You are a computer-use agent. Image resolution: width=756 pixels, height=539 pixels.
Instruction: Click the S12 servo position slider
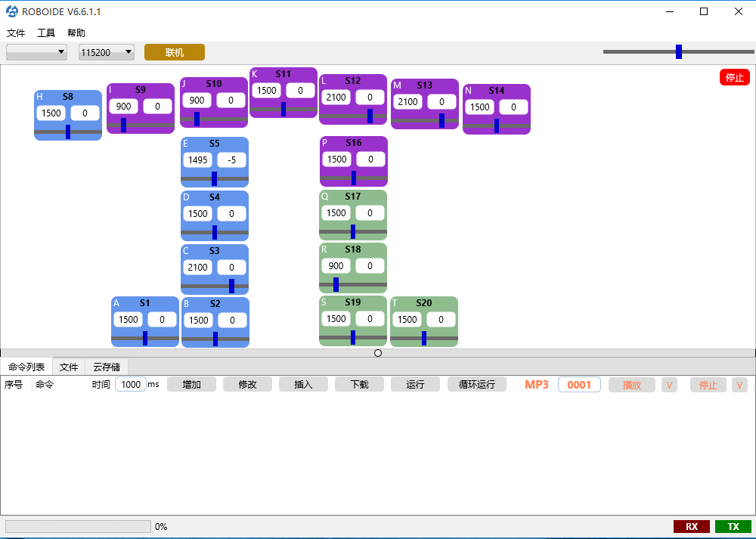353,116
